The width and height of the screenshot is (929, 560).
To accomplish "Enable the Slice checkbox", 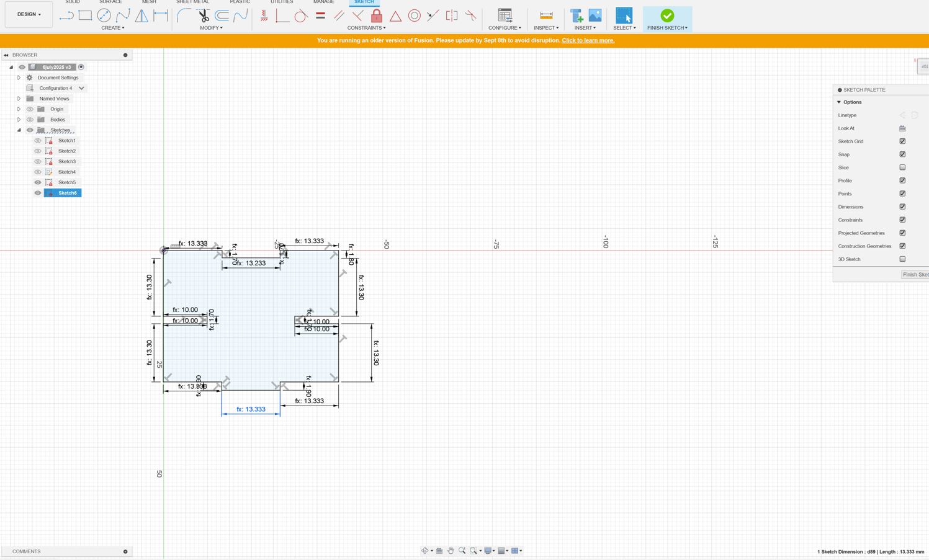I will tap(902, 167).
